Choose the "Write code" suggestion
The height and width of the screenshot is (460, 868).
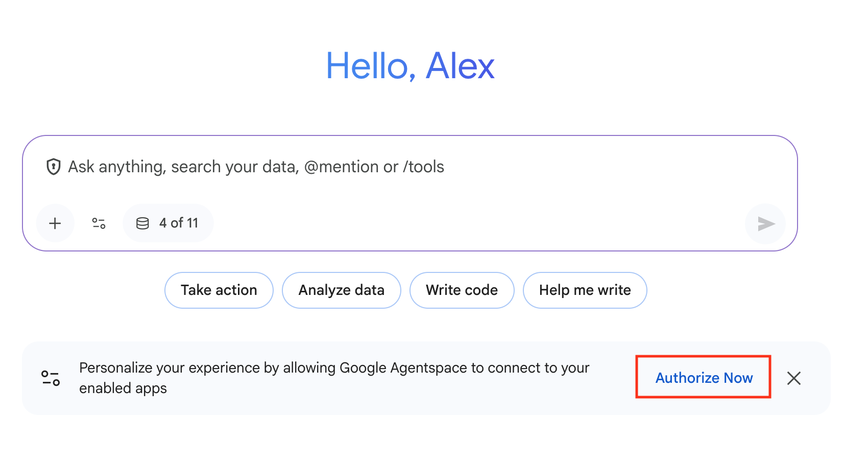(x=462, y=290)
